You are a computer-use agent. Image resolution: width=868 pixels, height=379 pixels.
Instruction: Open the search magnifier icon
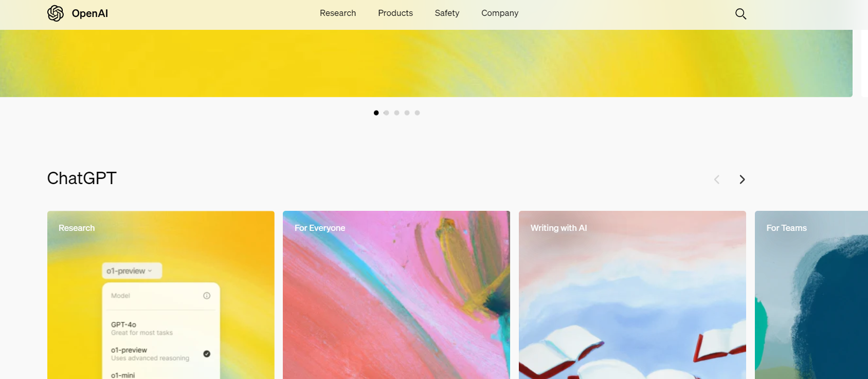[740, 14]
